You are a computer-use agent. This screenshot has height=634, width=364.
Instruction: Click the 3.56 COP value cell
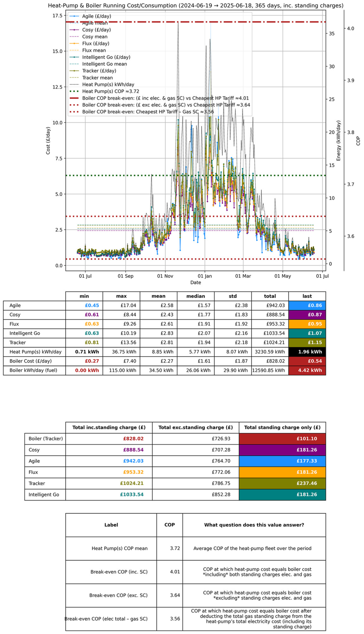(x=169, y=619)
